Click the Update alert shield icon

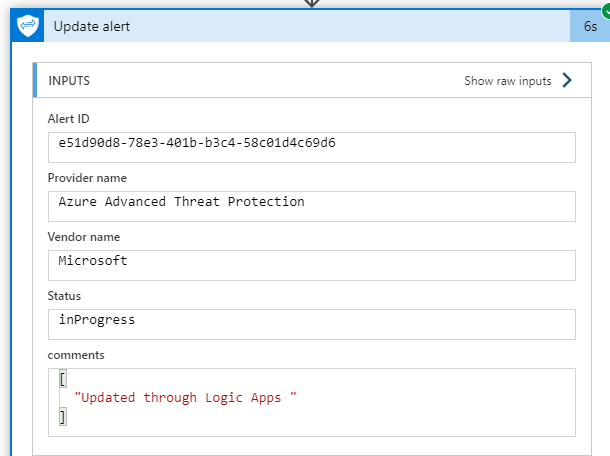[x=27, y=26]
